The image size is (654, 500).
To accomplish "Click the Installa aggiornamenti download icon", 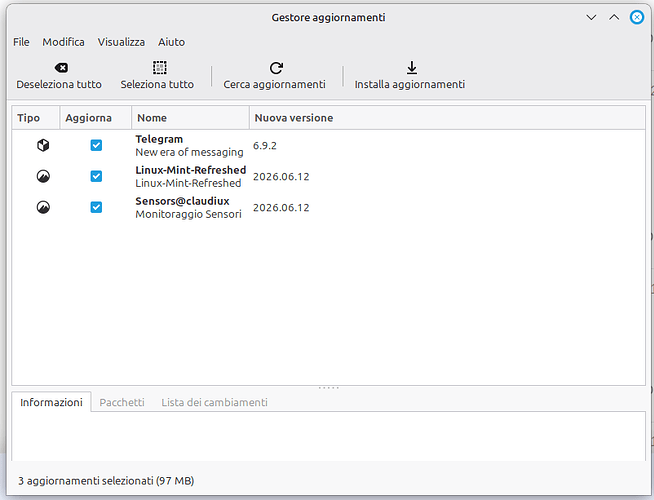I will coord(412,68).
